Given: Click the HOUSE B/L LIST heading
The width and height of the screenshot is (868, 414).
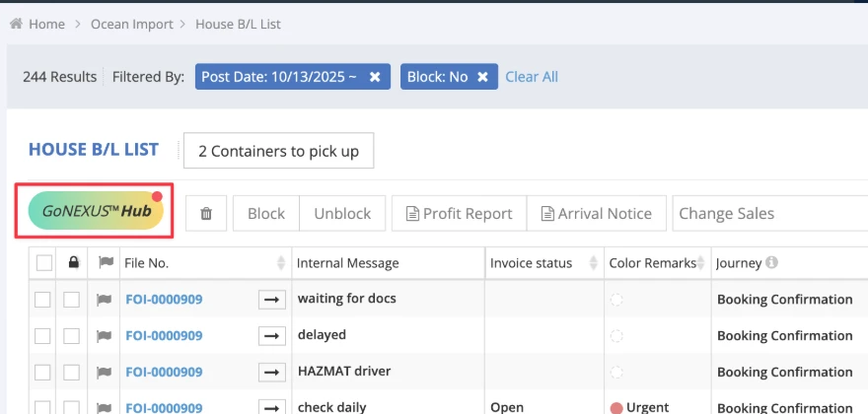Looking at the screenshot, I should [x=94, y=150].
